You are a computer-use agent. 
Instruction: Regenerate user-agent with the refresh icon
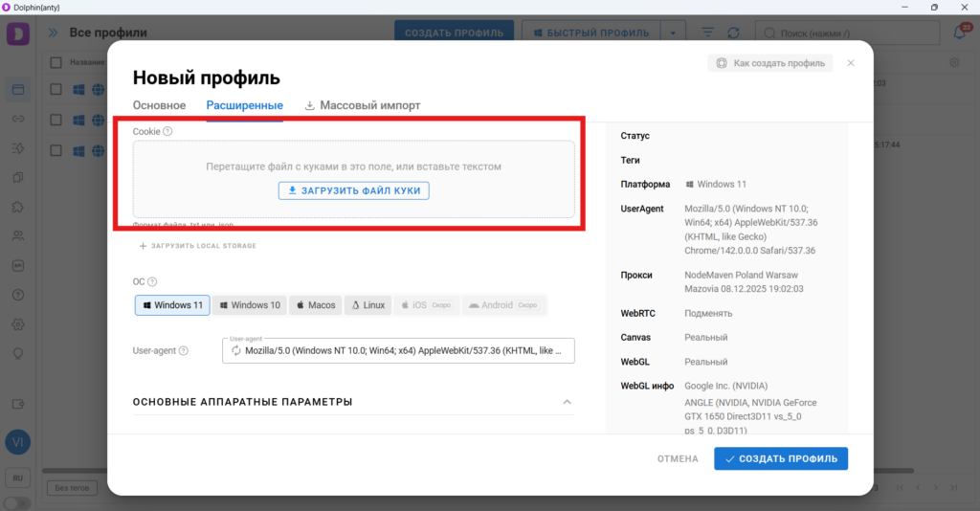pyautogui.click(x=234, y=351)
